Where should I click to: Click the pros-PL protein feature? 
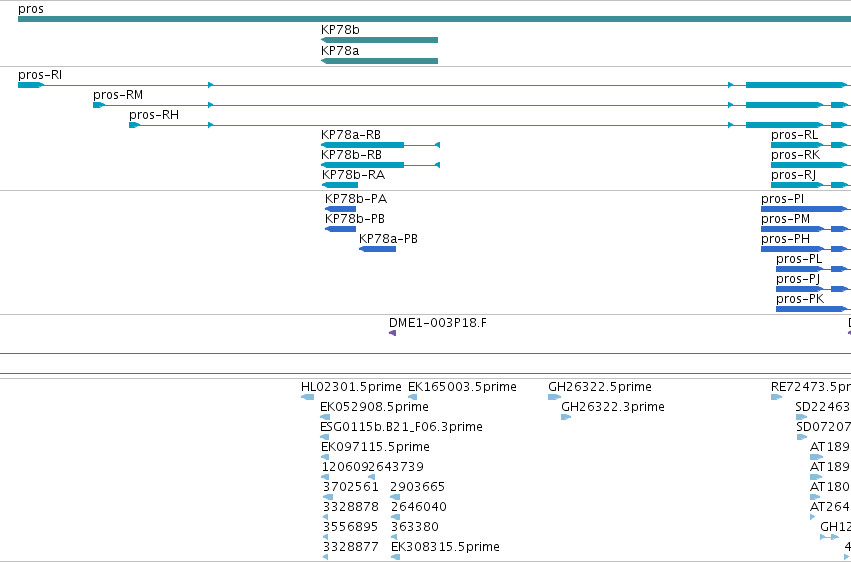pyautogui.click(x=814, y=269)
